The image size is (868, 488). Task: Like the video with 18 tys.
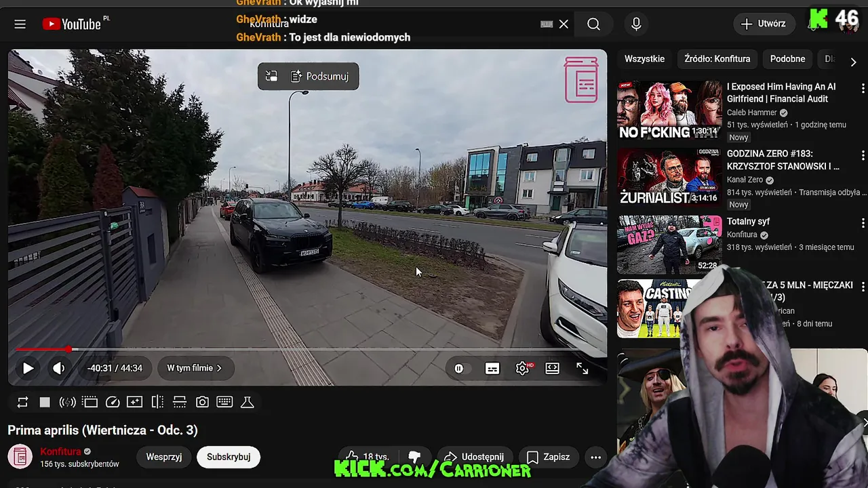pyautogui.click(x=367, y=457)
